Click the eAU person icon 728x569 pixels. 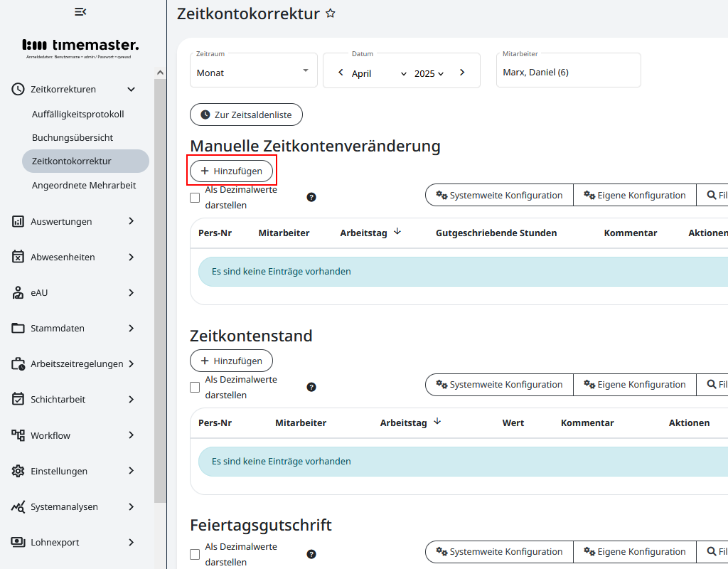19,292
